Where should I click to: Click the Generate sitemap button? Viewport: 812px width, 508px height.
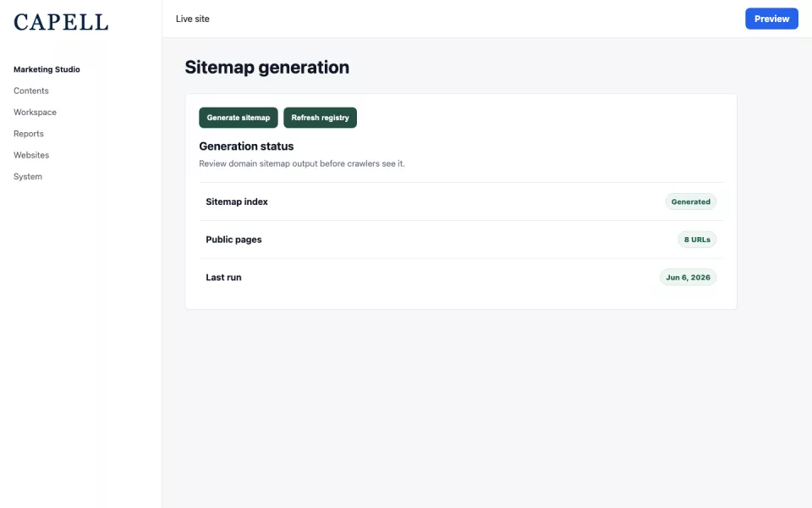239,118
